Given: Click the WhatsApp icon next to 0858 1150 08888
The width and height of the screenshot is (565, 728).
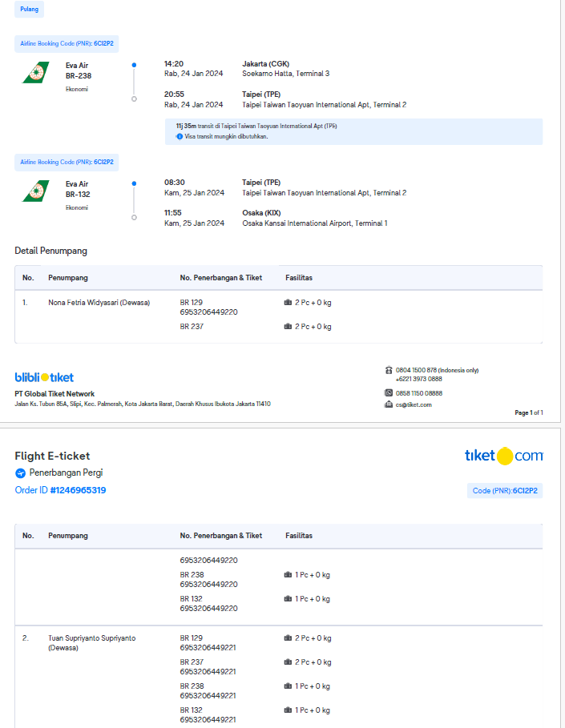Looking at the screenshot, I should [x=389, y=393].
